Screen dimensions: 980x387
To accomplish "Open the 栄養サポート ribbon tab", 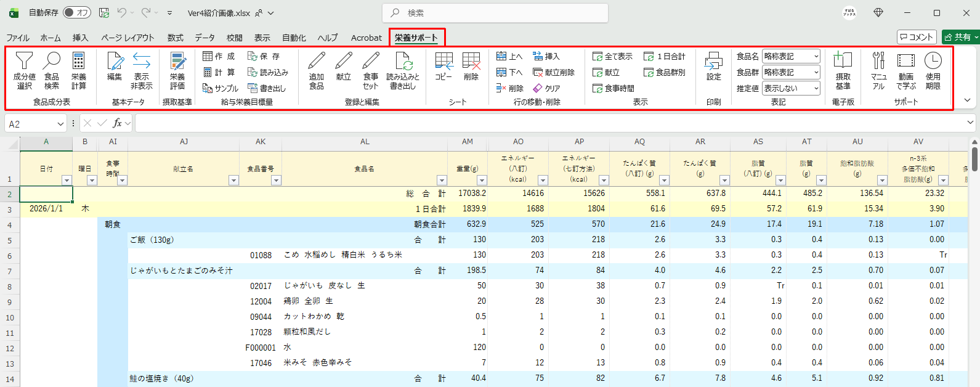I will tap(416, 38).
